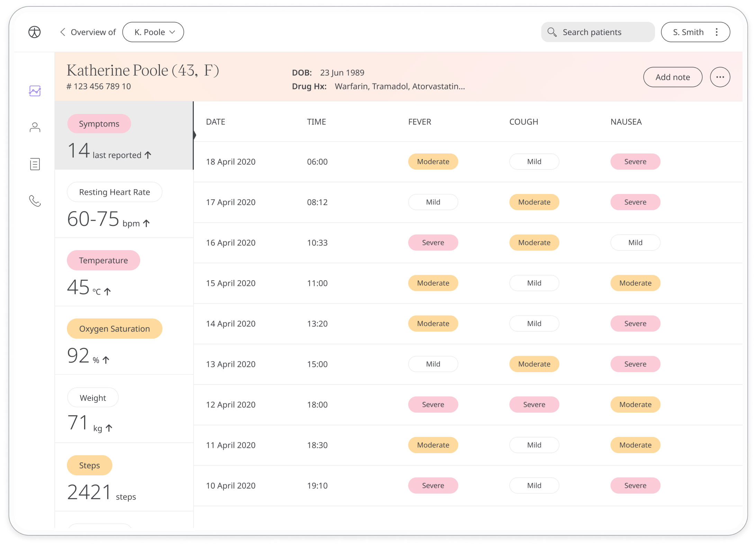Click the FEVER column header
This screenshot has height=546, width=756.
(420, 122)
